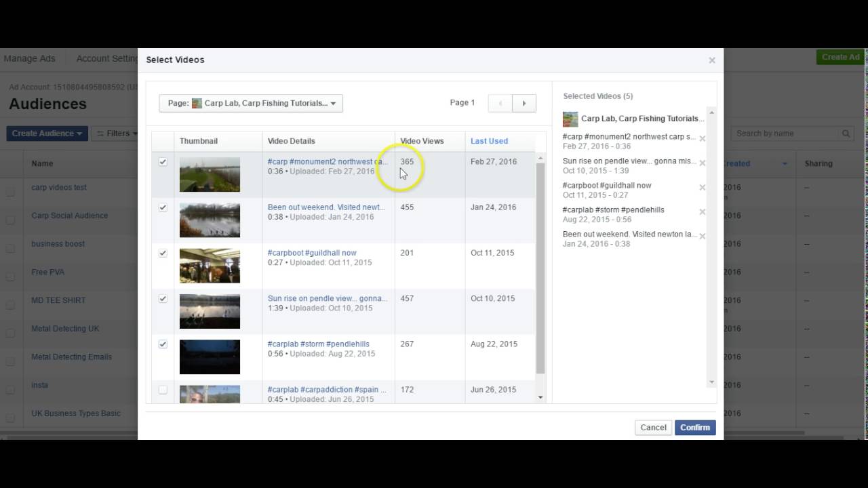Screen dimensions: 868x488
Task: Remove #carp #monument2 from selected videos
Action: tap(703, 139)
